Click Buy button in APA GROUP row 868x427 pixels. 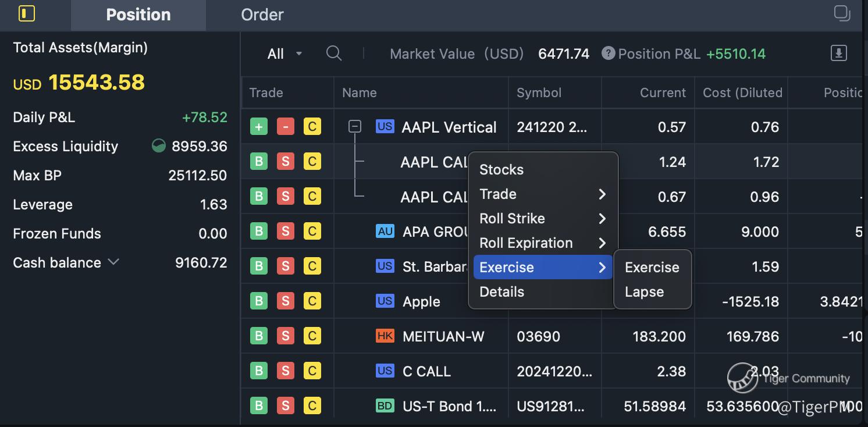(x=259, y=232)
